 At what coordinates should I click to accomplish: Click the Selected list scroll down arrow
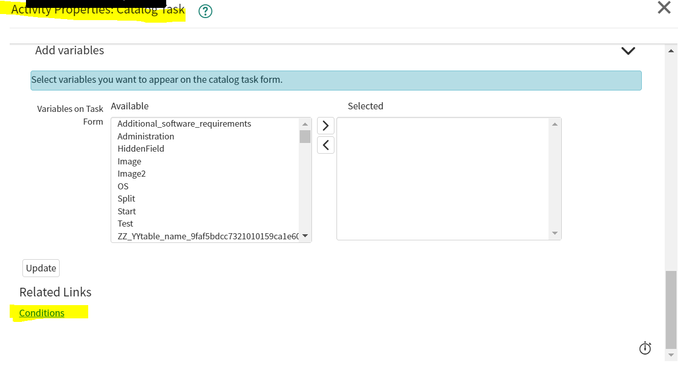pyautogui.click(x=555, y=233)
